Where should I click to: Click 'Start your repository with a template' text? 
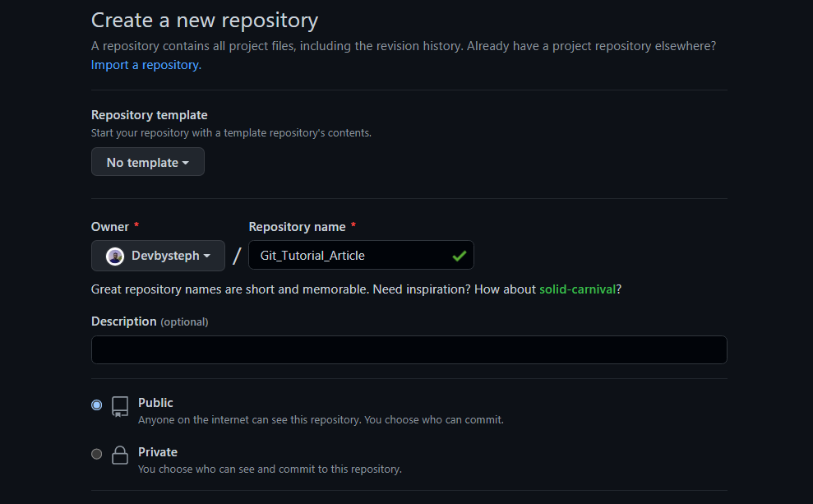tap(231, 133)
